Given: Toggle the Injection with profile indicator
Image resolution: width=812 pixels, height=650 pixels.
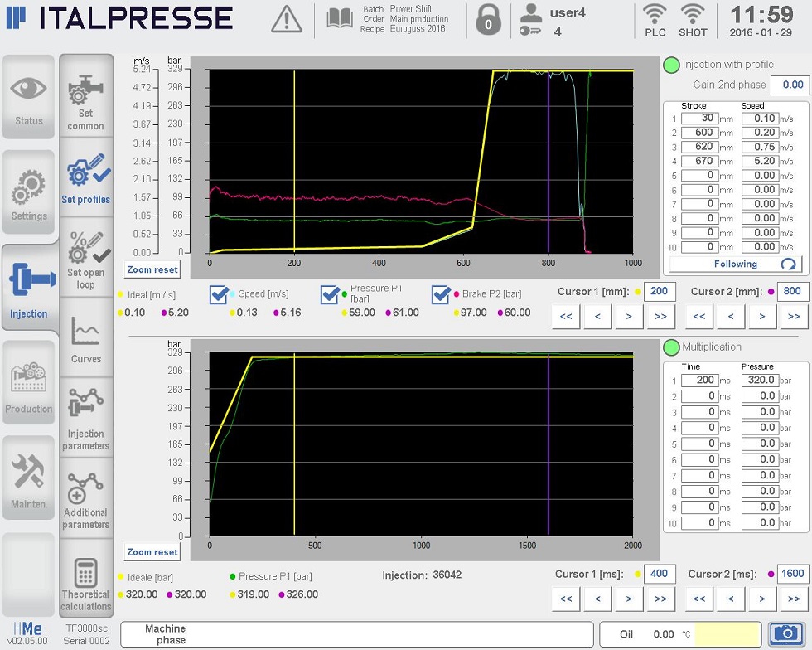Looking at the screenshot, I should 671,65.
